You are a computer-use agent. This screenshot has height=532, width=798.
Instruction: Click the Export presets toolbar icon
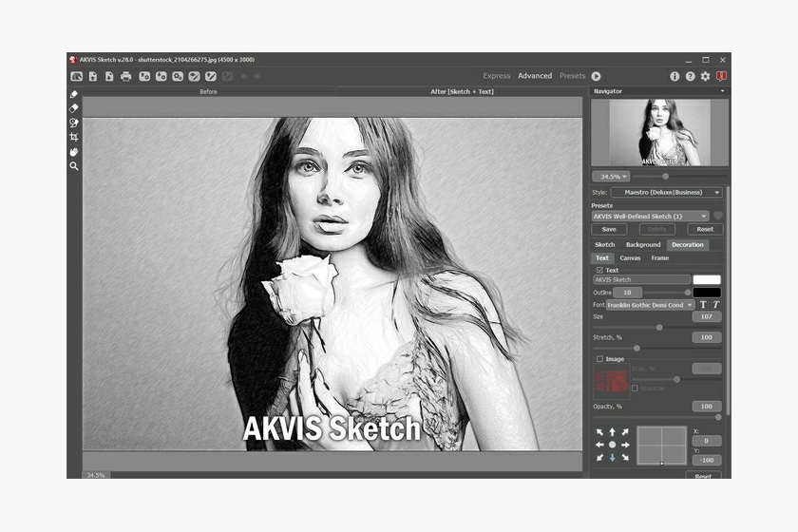(161, 76)
